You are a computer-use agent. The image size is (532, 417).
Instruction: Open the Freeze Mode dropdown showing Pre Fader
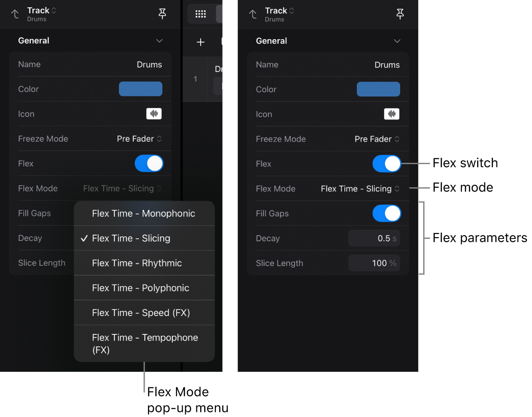139,138
